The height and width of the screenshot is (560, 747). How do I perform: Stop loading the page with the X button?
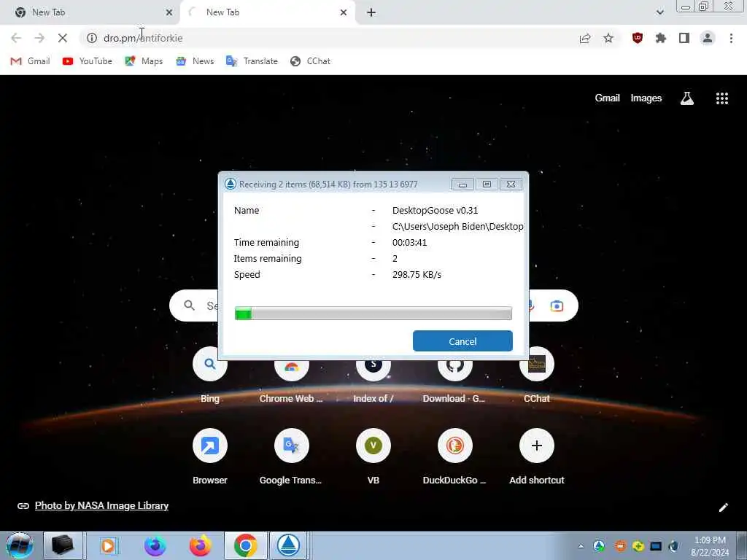pyautogui.click(x=63, y=38)
